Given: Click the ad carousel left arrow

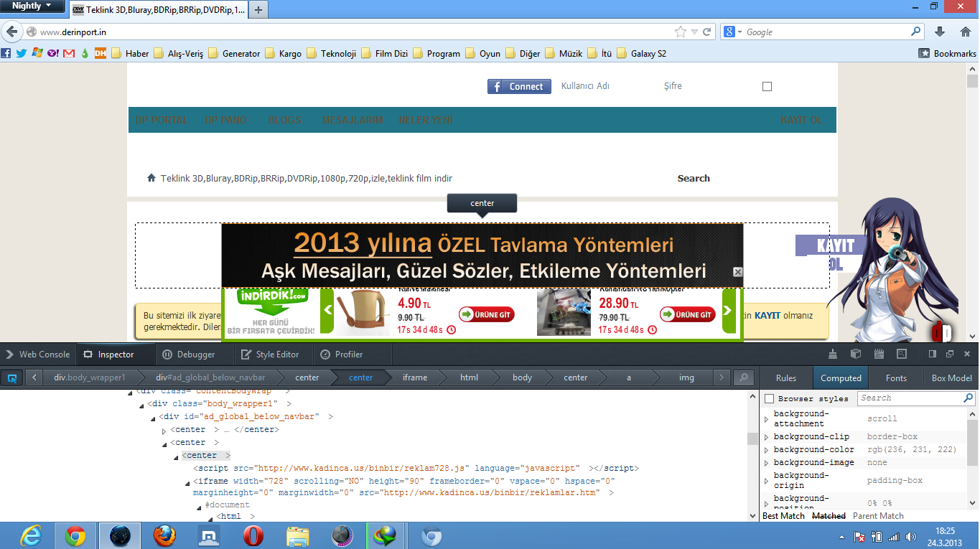Looking at the screenshot, I should tap(327, 310).
